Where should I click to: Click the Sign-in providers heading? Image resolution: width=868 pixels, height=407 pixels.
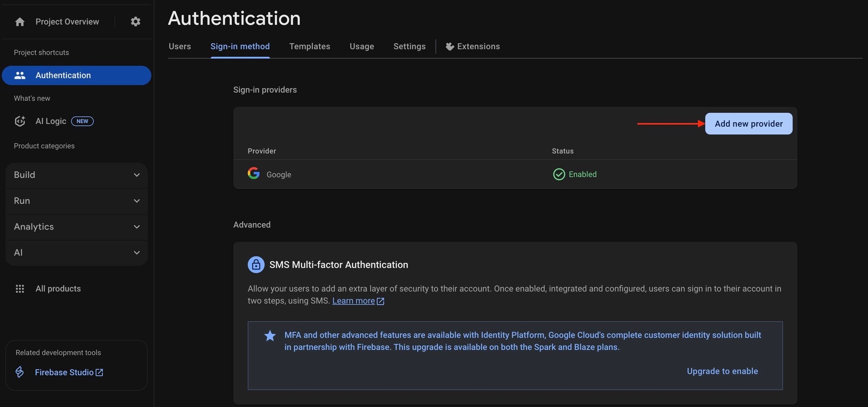tap(265, 90)
